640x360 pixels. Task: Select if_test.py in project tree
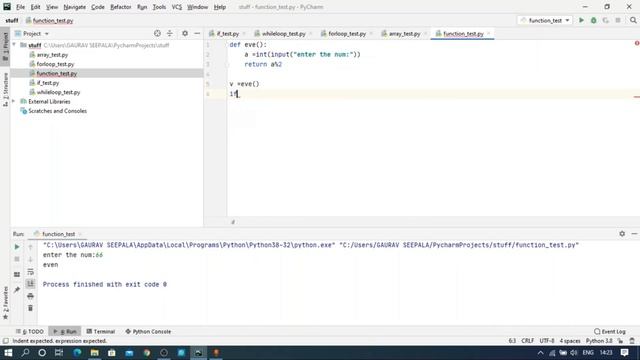(x=48, y=83)
